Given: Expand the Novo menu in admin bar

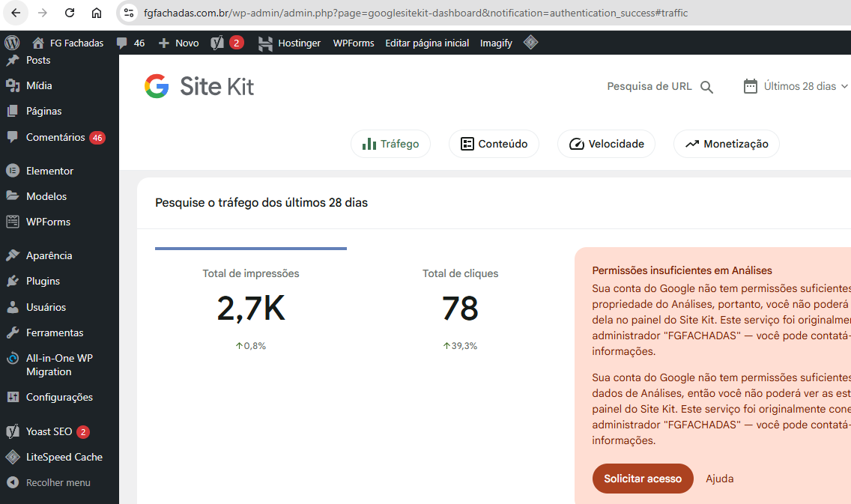Looking at the screenshot, I should tap(179, 43).
